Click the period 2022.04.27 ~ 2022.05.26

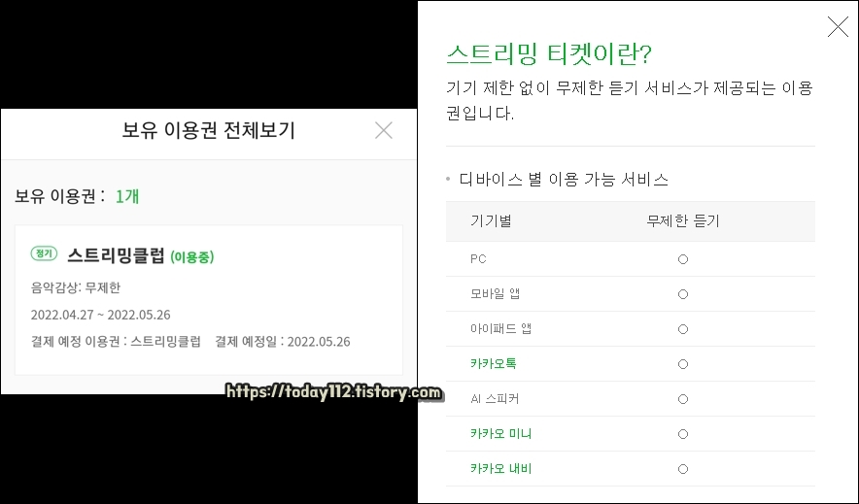(101, 315)
